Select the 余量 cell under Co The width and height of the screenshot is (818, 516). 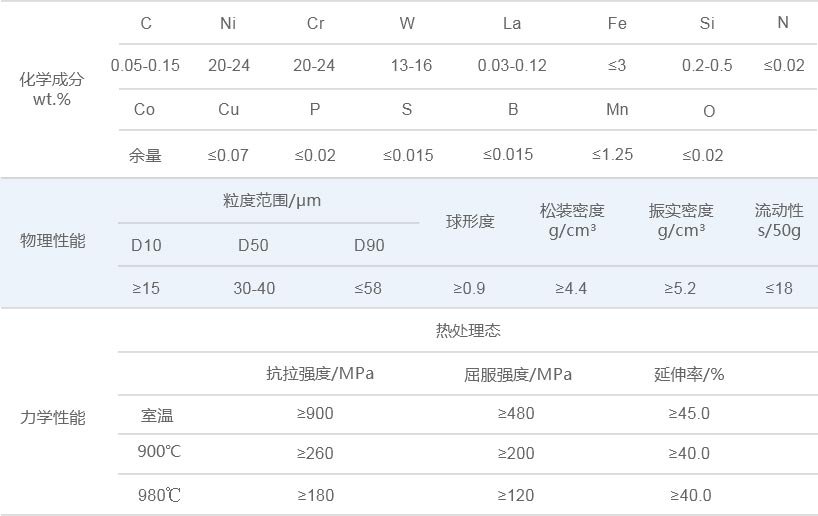pyautogui.click(x=145, y=155)
